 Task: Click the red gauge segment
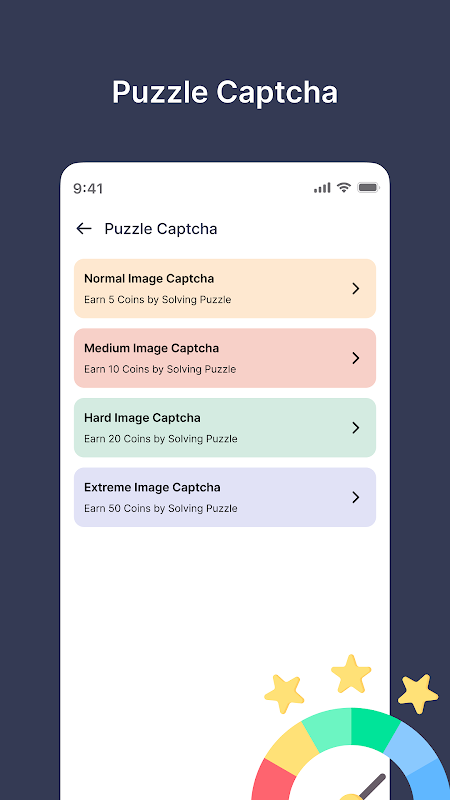[x=272, y=780]
